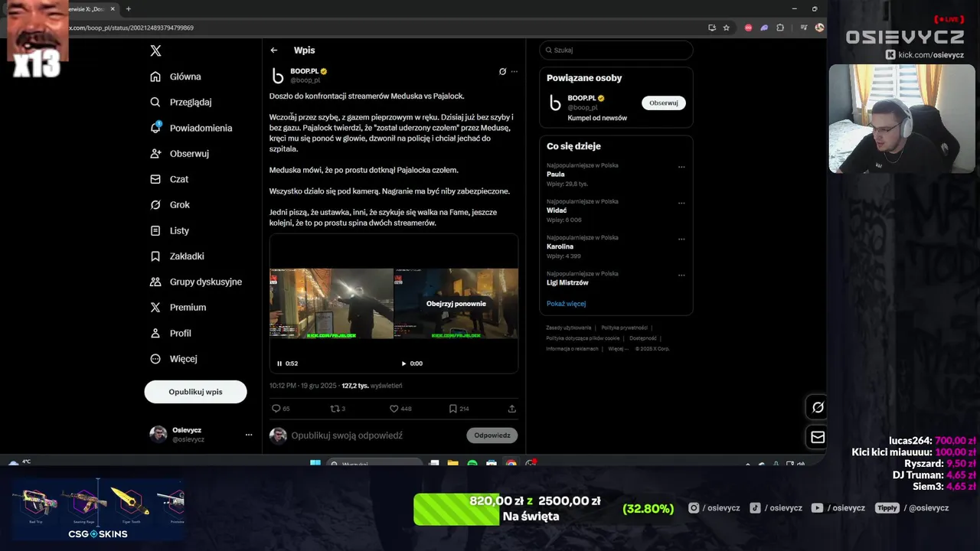Open the Zasady użytkowania footer link
The height and width of the screenshot is (551, 980).
(x=569, y=328)
